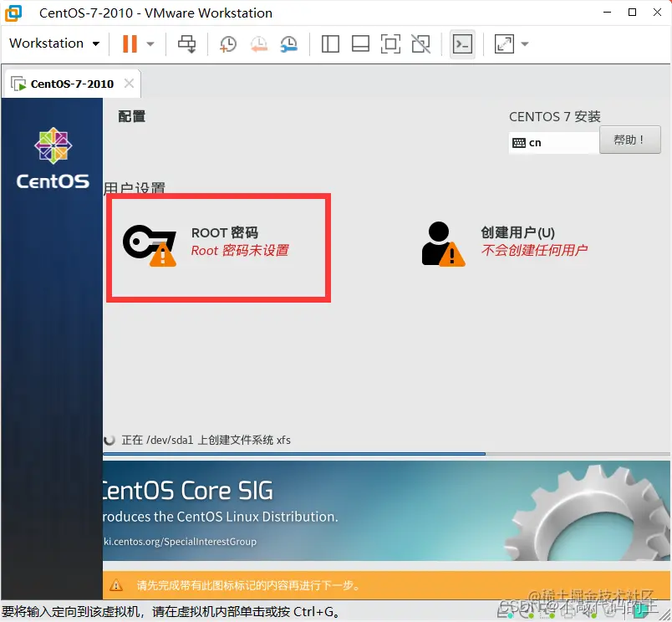Click '不会创建任何用户' red status text
Screen dimensions: 672x622
534,250
